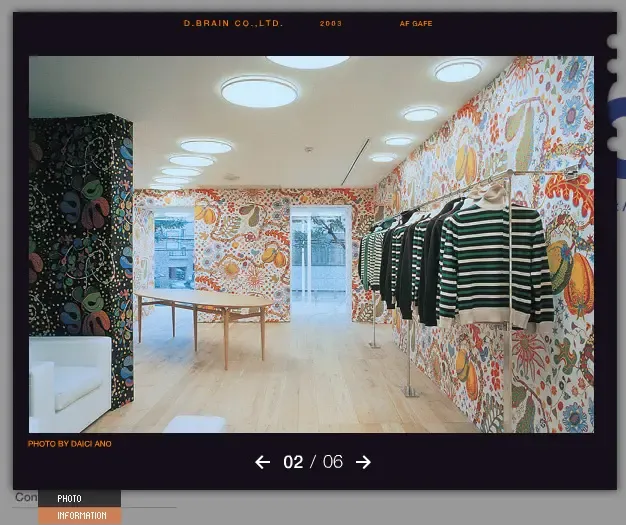Go to the previous photo with left arrow
The width and height of the screenshot is (626, 525).
pyautogui.click(x=262, y=462)
